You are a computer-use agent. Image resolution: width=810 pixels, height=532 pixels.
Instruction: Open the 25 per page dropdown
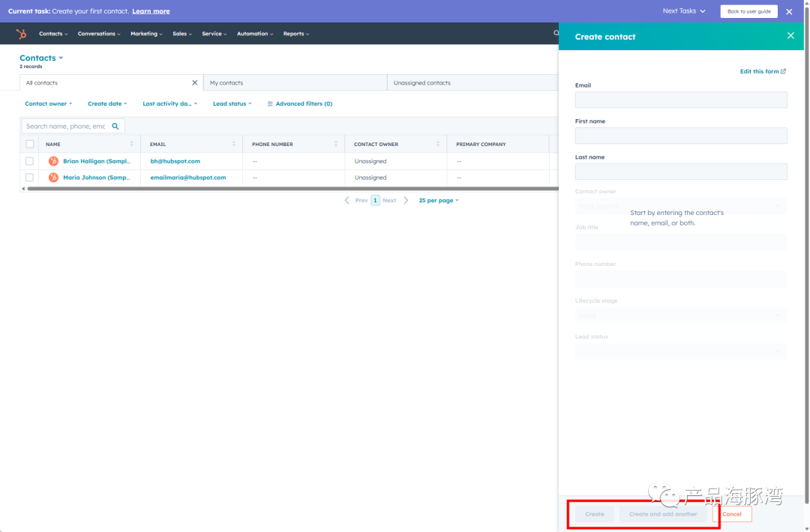tap(439, 200)
